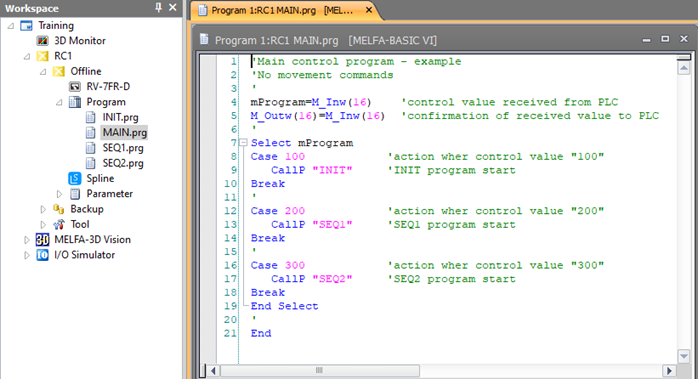Click the Program folder icon
Screen dimensions: 698x379
pyautogui.click(x=75, y=102)
